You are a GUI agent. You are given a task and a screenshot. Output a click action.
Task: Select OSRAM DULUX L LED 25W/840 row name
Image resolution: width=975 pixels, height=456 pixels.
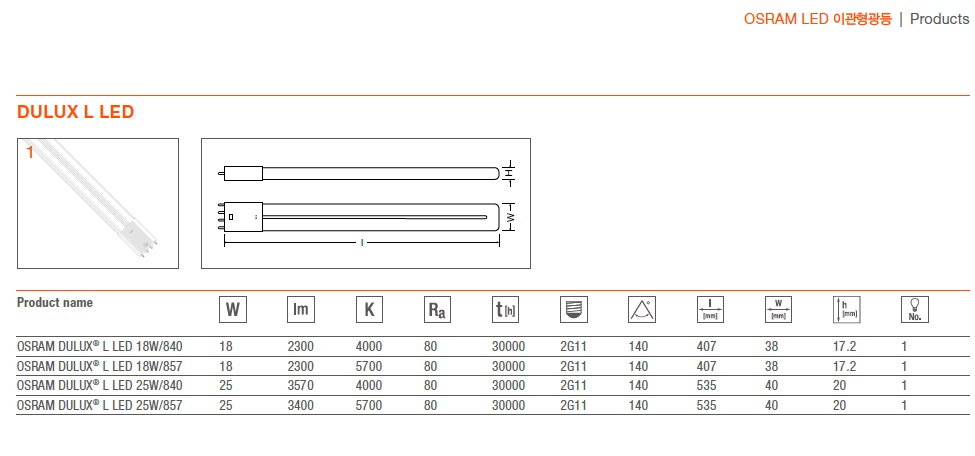point(99,386)
